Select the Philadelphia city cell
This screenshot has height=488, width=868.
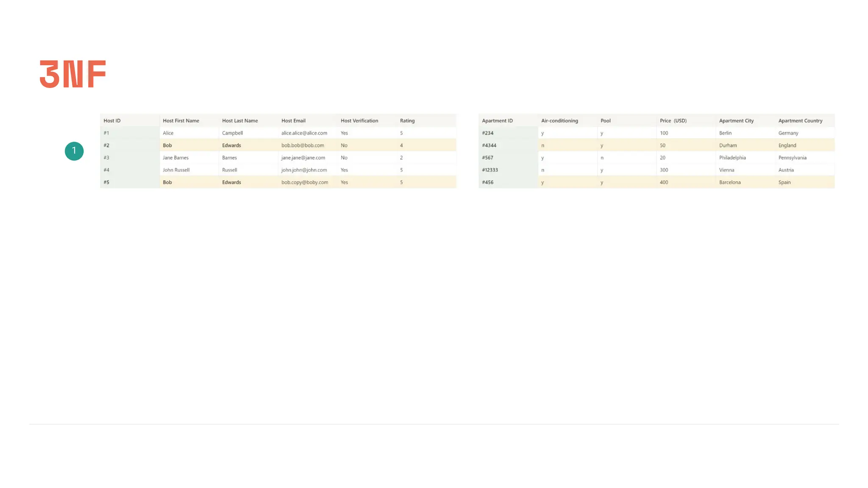tap(732, 158)
